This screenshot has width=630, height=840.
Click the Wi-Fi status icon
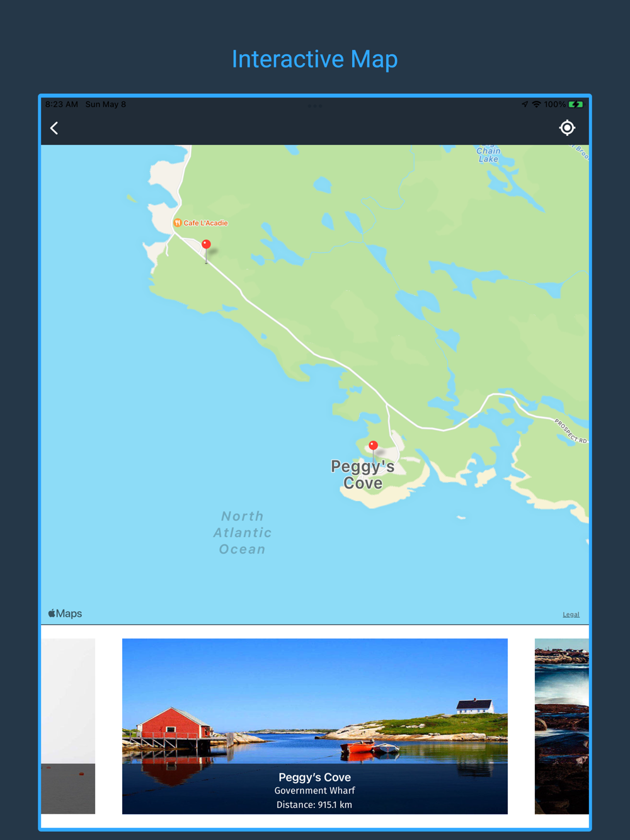coord(536,105)
